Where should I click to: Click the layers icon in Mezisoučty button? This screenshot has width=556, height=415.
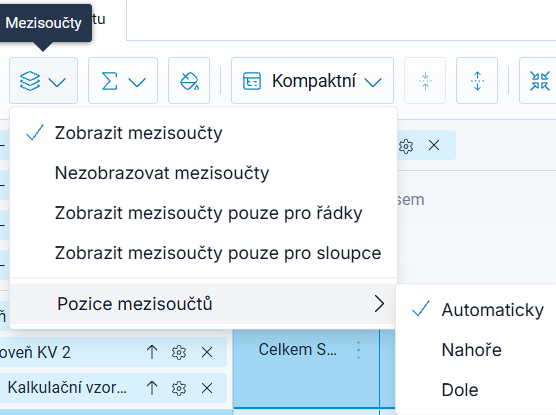tap(30, 81)
